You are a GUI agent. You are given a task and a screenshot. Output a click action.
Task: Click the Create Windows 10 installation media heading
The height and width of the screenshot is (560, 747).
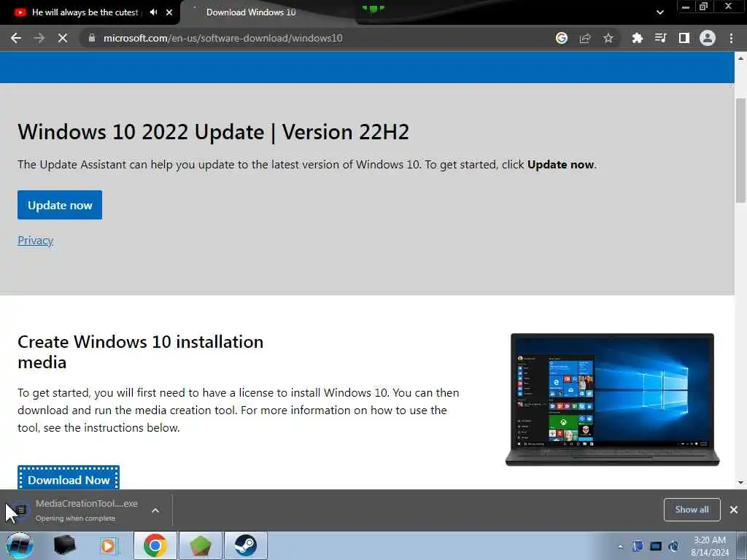coord(141,352)
